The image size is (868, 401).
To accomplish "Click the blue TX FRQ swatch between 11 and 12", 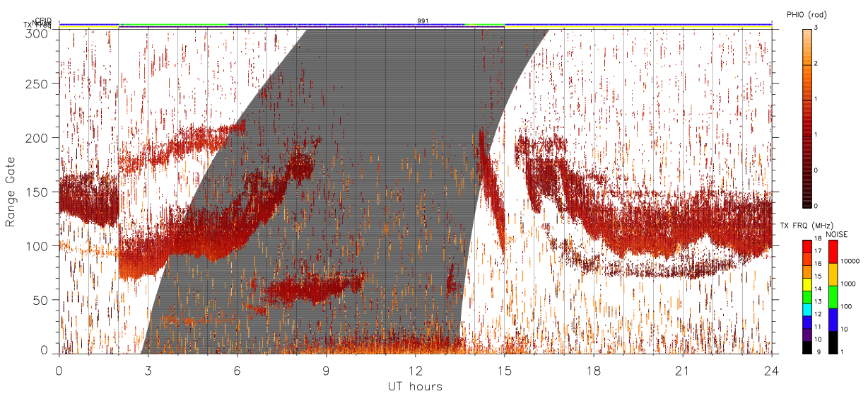I will 807,322.
